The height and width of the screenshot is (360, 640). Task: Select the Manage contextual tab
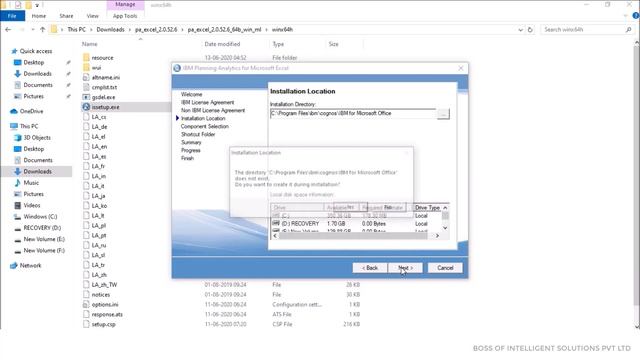click(125, 4)
